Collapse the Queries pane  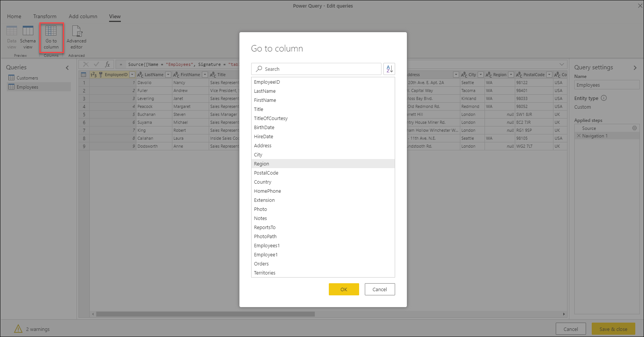coord(67,68)
